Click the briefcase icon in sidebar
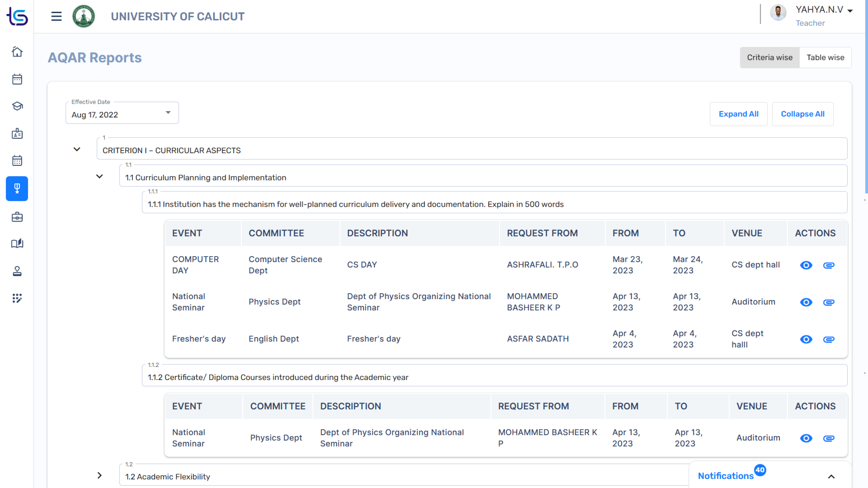The width and height of the screenshot is (868, 488). pos(17,217)
